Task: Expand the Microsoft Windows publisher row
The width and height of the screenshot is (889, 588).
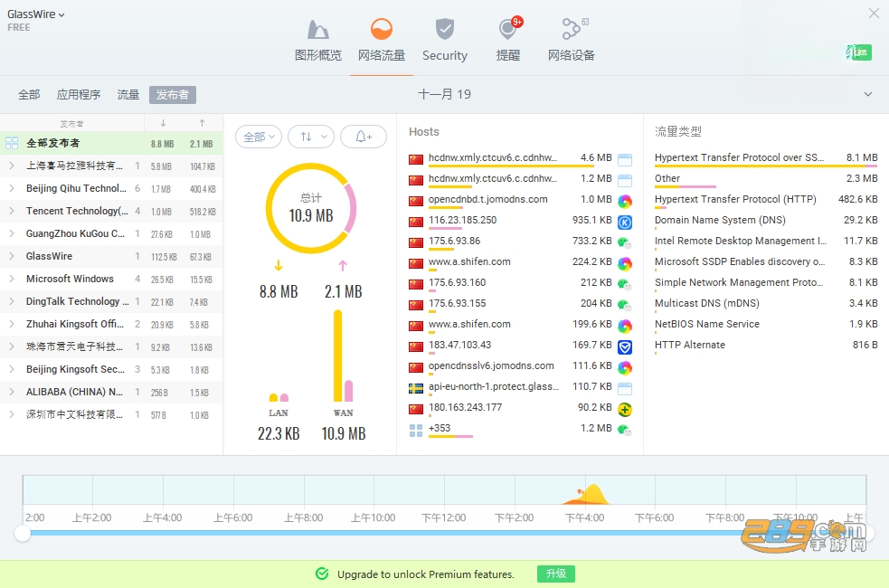Action: (12, 279)
